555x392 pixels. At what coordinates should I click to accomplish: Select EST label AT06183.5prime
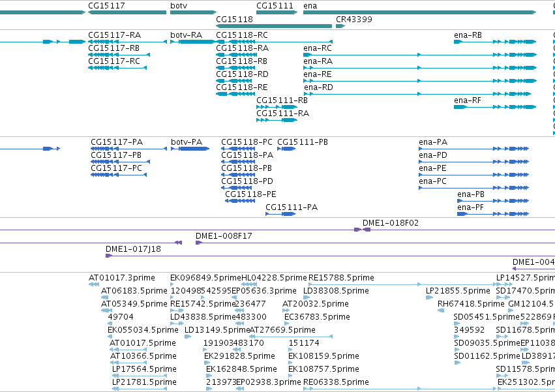click(134, 291)
